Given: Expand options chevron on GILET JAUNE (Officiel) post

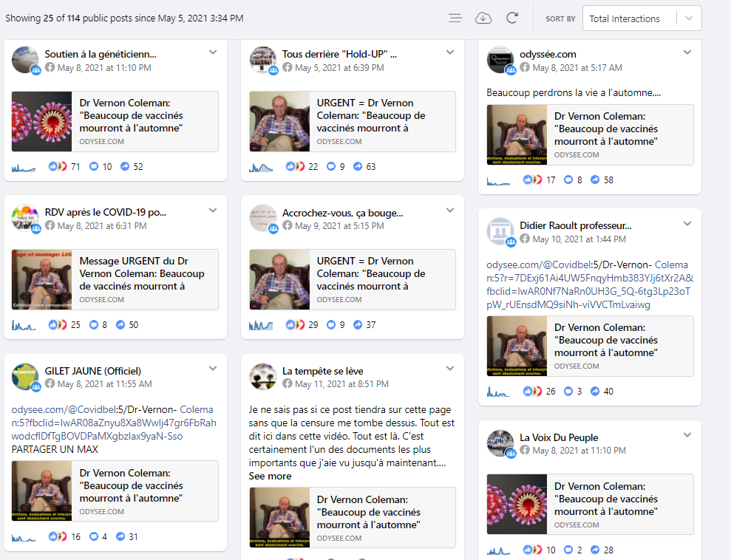Looking at the screenshot, I should tap(213, 369).
